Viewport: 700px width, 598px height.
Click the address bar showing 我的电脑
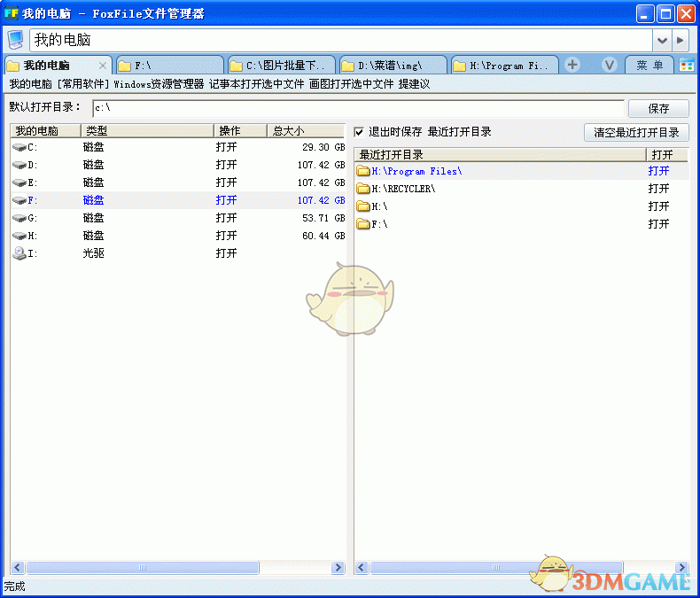tap(341, 40)
